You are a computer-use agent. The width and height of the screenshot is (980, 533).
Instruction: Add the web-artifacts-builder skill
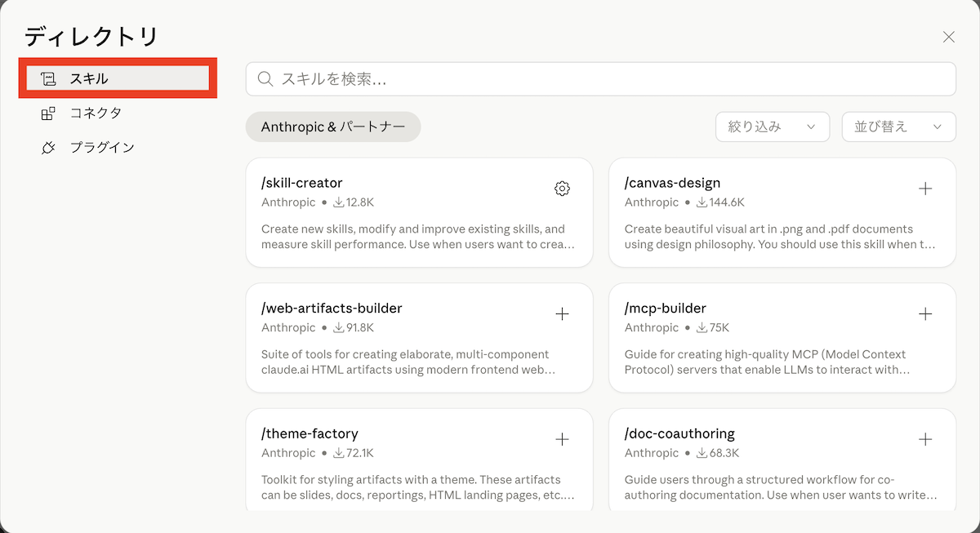tap(562, 314)
